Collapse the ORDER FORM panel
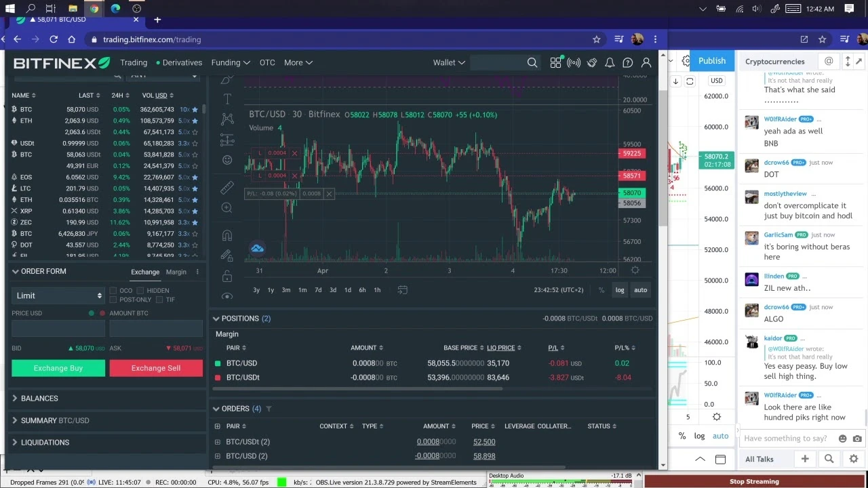Screen dimensions: 868x488 [x=15, y=272]
